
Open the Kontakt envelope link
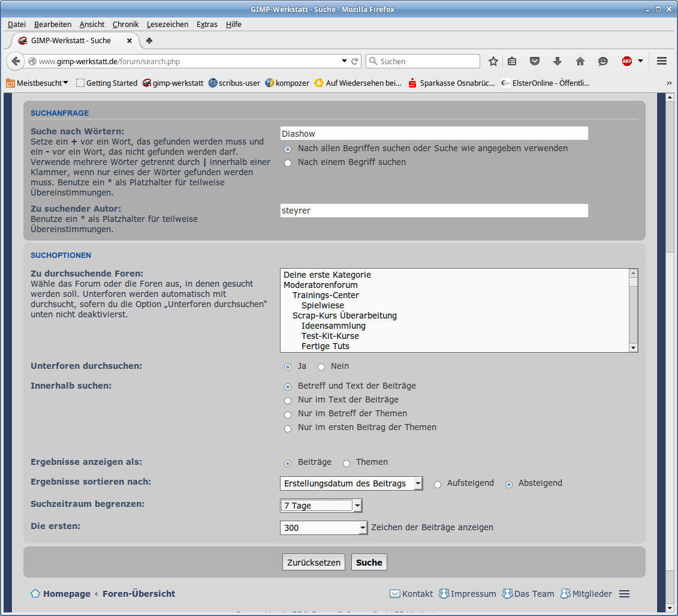[411, 594]
